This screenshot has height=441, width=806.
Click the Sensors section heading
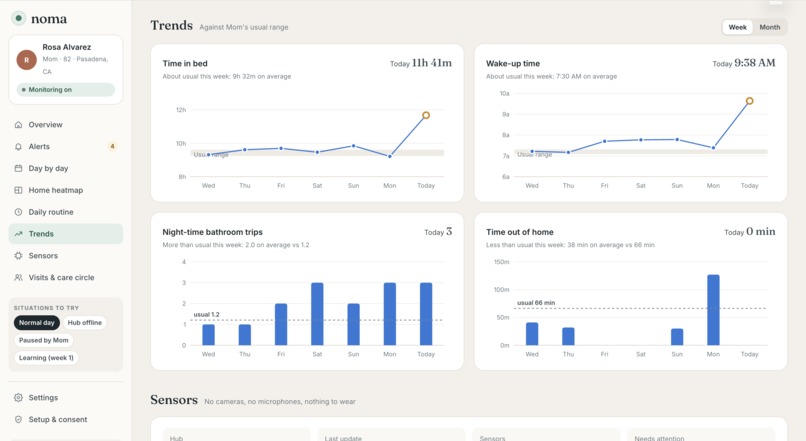coord(174,400)
